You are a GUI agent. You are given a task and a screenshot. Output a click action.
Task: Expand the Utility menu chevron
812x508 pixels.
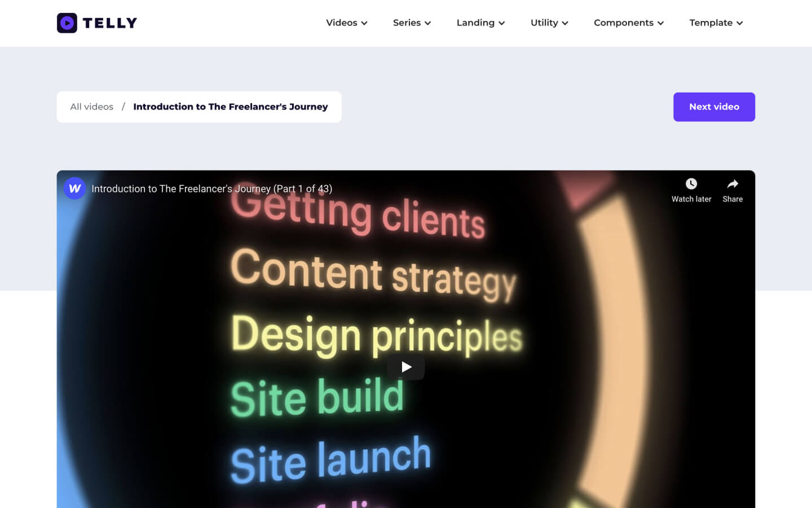pyautogui.click(x=566, y=23)
